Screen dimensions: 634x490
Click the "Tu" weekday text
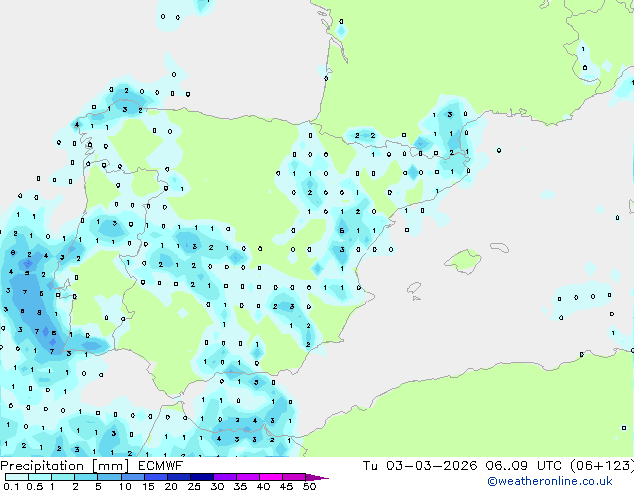370,466
